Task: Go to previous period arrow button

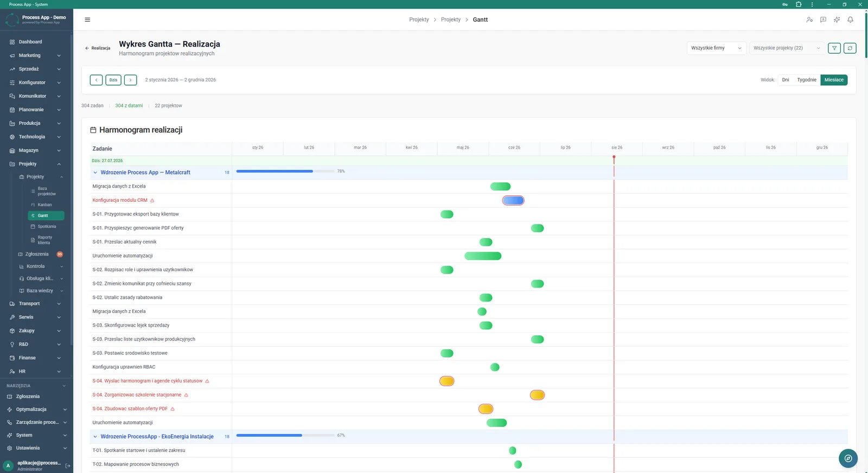Action: (x=96, y=80)
